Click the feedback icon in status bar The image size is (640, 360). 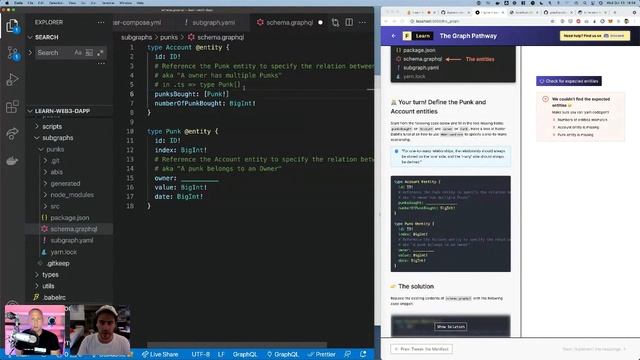click(347, 354)
